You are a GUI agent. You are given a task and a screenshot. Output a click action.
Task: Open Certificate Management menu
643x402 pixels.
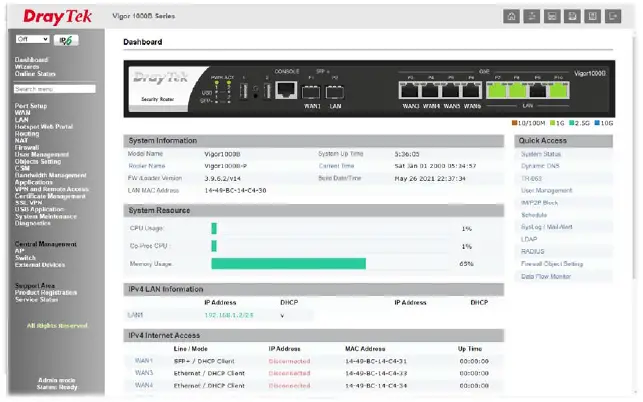[x=50, y=196]
